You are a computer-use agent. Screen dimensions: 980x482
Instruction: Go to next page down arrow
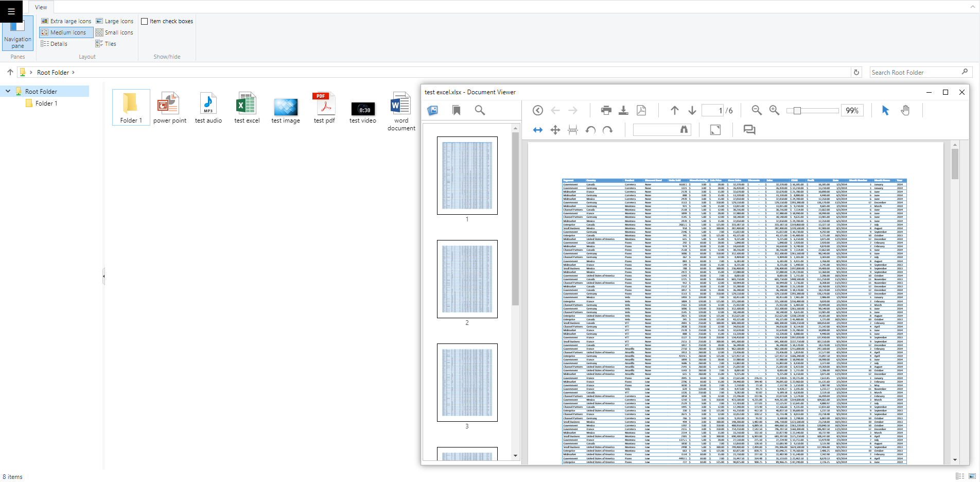pos(692,110)
